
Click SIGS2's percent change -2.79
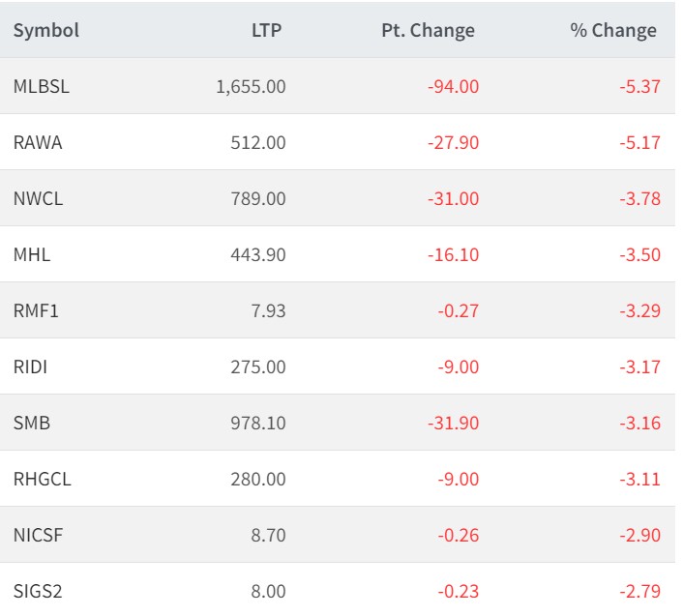pyautogui.click(x=639, y=591)
